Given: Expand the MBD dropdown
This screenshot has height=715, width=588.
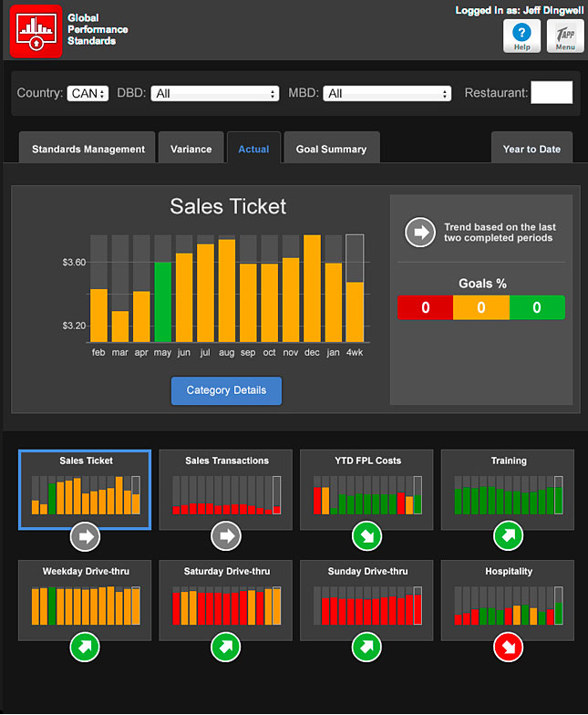Looking at the screenshot, I should pyautogui.click(x=387, y=93).
